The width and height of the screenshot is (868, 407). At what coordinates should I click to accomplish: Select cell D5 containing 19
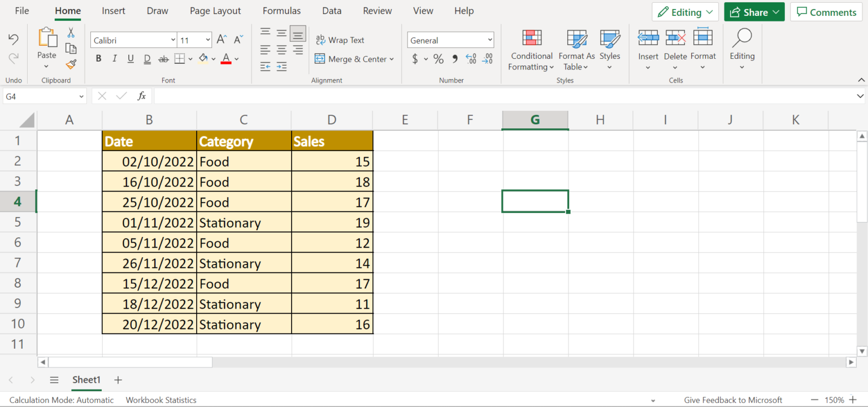click(332, 222)
